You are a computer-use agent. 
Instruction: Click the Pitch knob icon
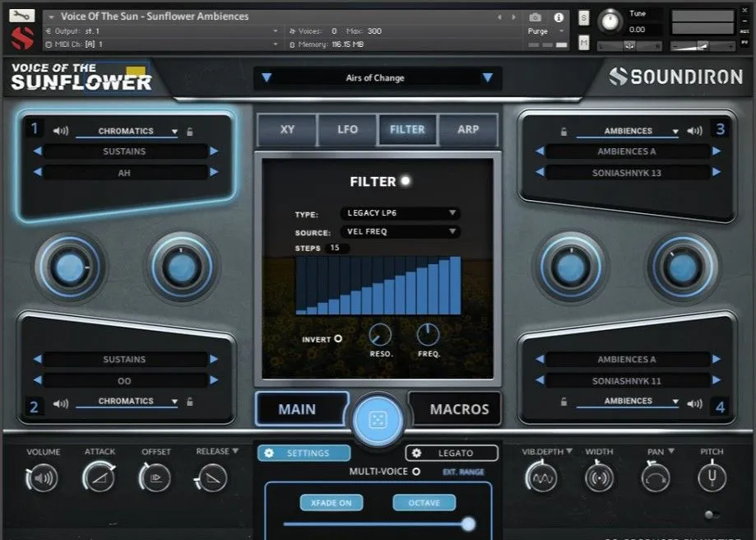tap(712, 477)
